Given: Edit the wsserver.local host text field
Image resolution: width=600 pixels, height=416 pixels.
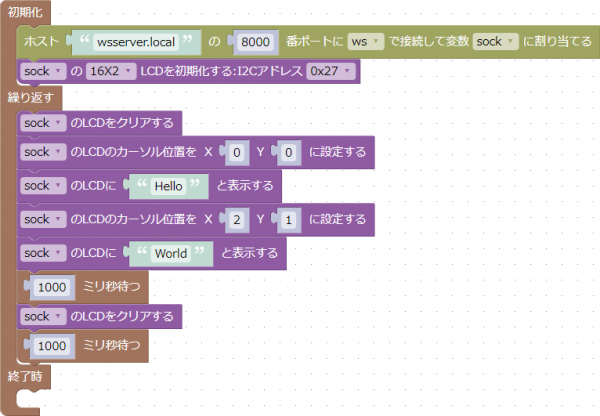Looking at the screenshot, I should pyautogui.click(x=136, y=42).
